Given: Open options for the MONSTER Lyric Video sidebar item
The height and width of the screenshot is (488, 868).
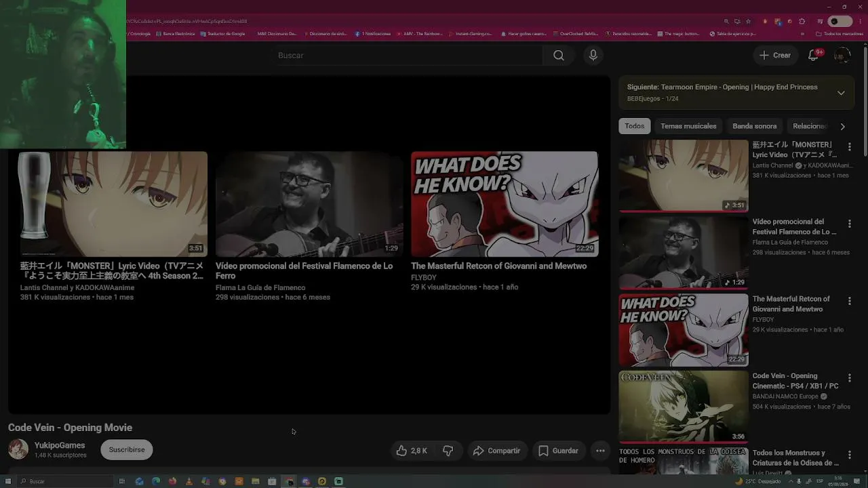Looking at the screenshot, I should coord(850,147).
